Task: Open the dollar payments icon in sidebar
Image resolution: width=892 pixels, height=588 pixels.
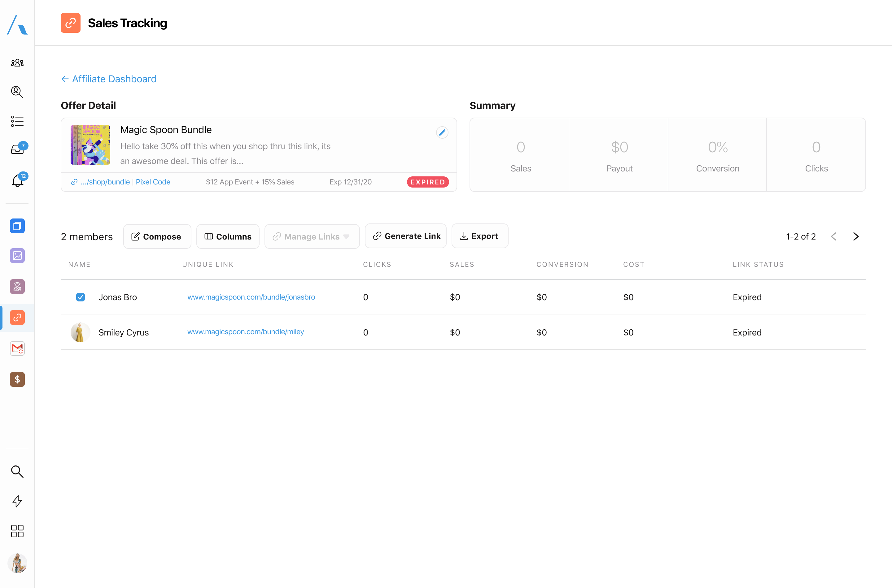Action: point(17,379)
